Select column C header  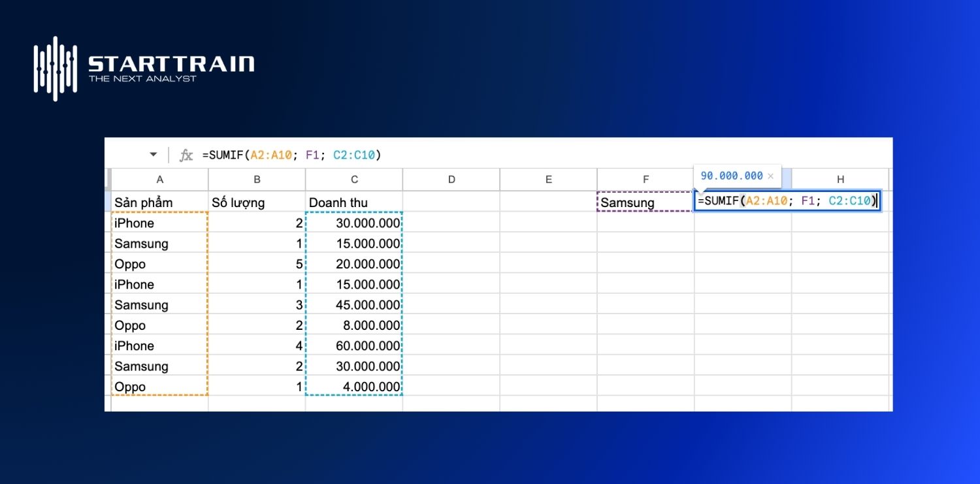click(x=354, y=179)
